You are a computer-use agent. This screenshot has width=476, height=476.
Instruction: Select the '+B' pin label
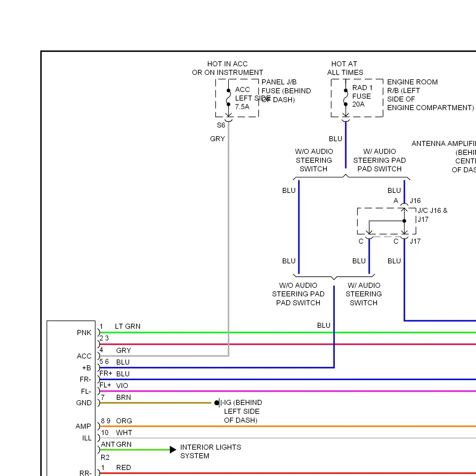tap(87, 368)
